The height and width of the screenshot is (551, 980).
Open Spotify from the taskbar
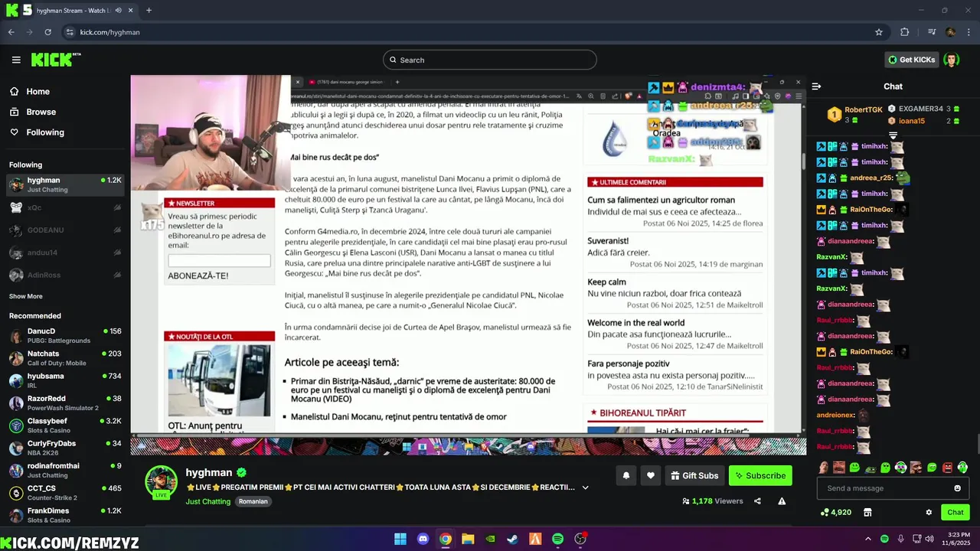pos(558,539)
